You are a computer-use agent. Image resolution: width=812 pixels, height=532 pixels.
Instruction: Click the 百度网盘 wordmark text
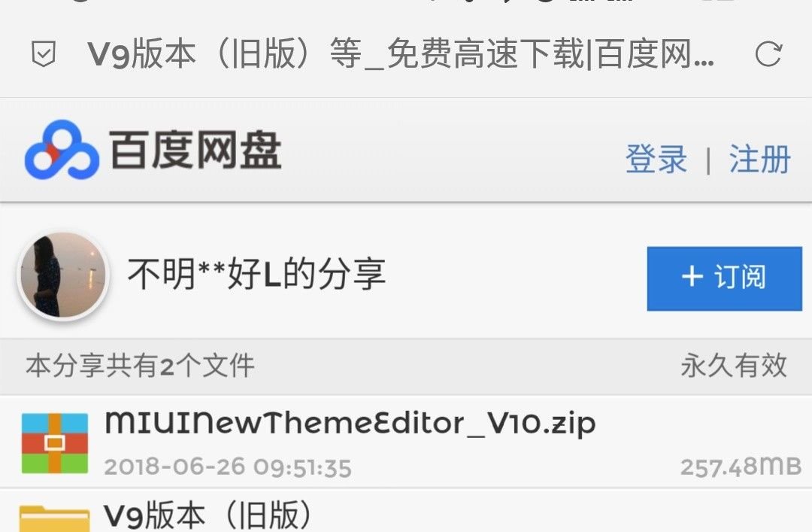(x=195, y=150)
